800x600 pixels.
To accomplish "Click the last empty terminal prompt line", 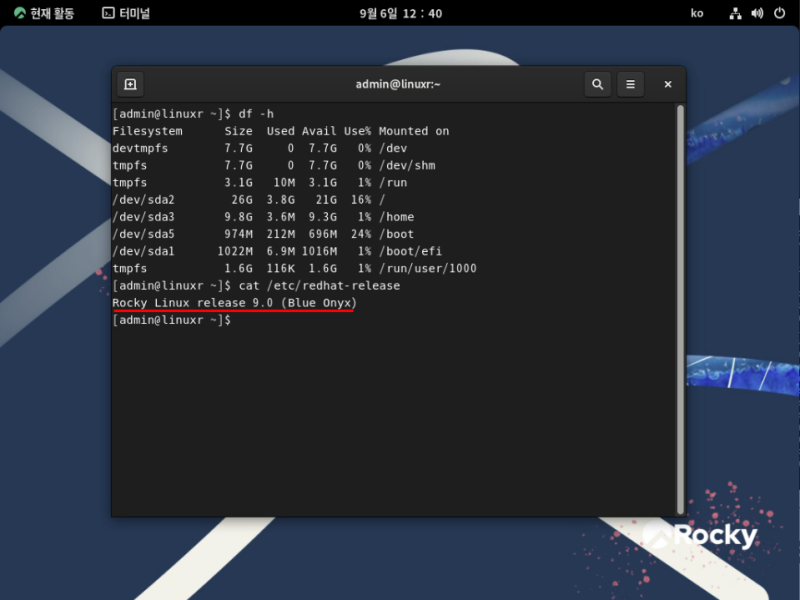I will 171,320.
